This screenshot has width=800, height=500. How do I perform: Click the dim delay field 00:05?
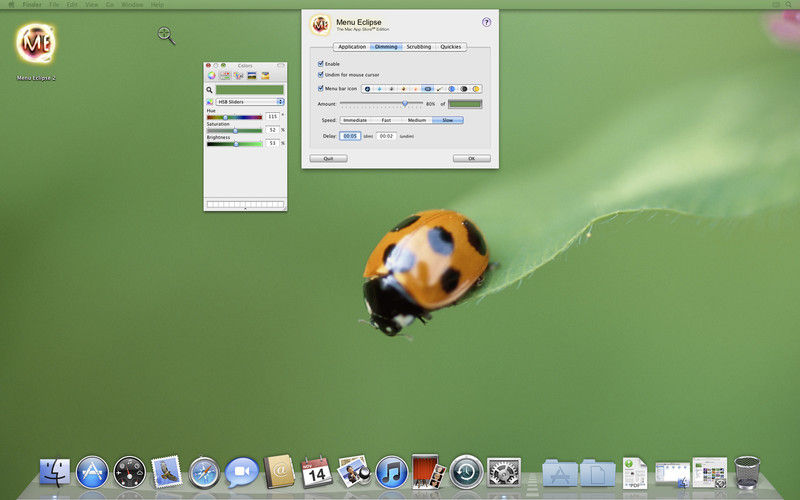click(x=350, y=136)
